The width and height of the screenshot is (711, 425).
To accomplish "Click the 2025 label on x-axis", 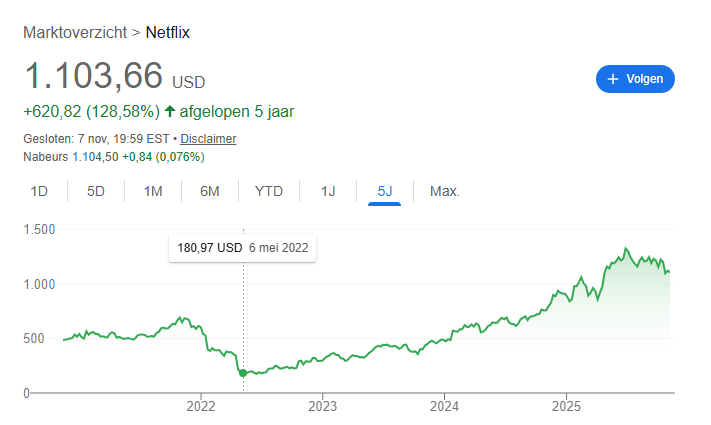I will coord(566,406).
